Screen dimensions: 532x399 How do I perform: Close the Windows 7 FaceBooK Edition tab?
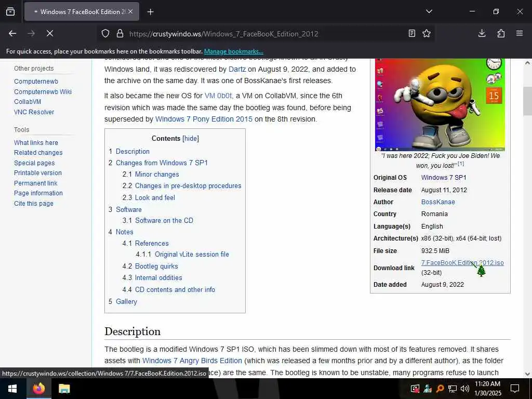point(130,11)
